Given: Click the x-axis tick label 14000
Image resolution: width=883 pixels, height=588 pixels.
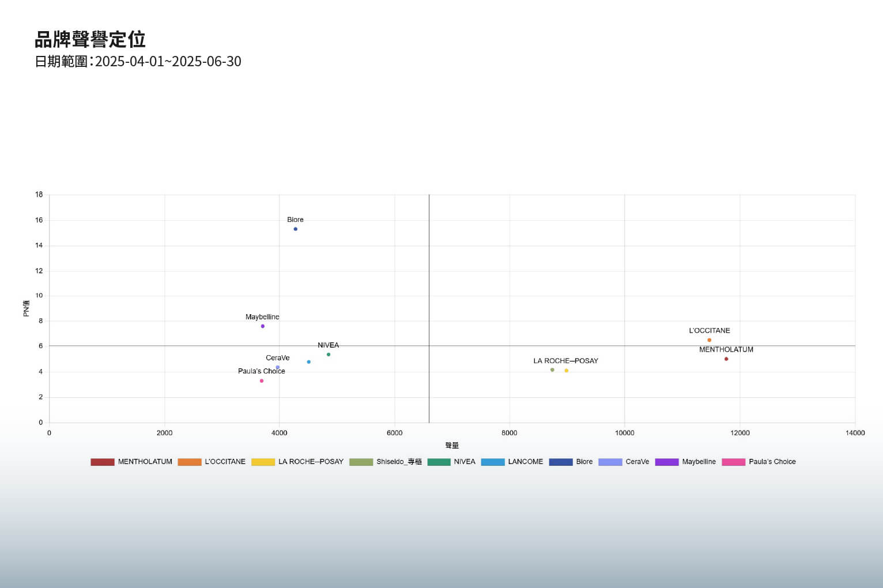Looking at the screenshot, I should click(x=855, y=433).
